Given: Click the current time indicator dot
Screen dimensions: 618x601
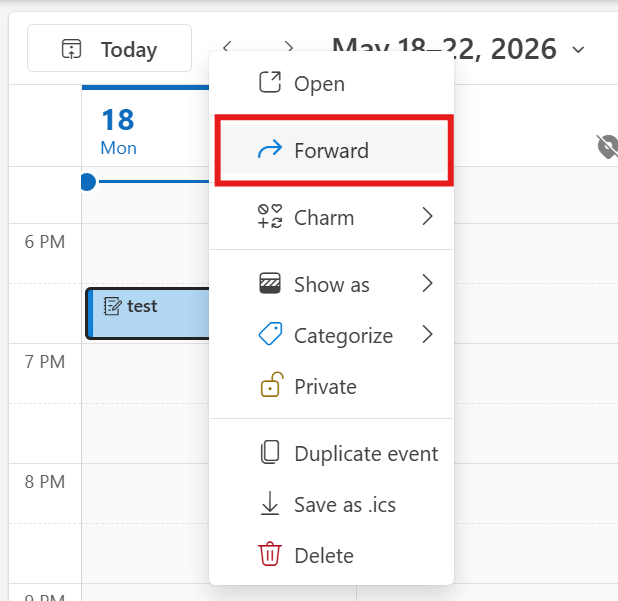Looking at the screenshot, I should [x=88, y=182].
